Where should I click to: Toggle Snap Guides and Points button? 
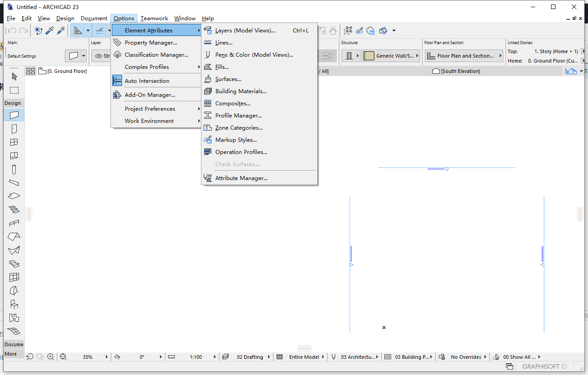[x=100, y=31]
